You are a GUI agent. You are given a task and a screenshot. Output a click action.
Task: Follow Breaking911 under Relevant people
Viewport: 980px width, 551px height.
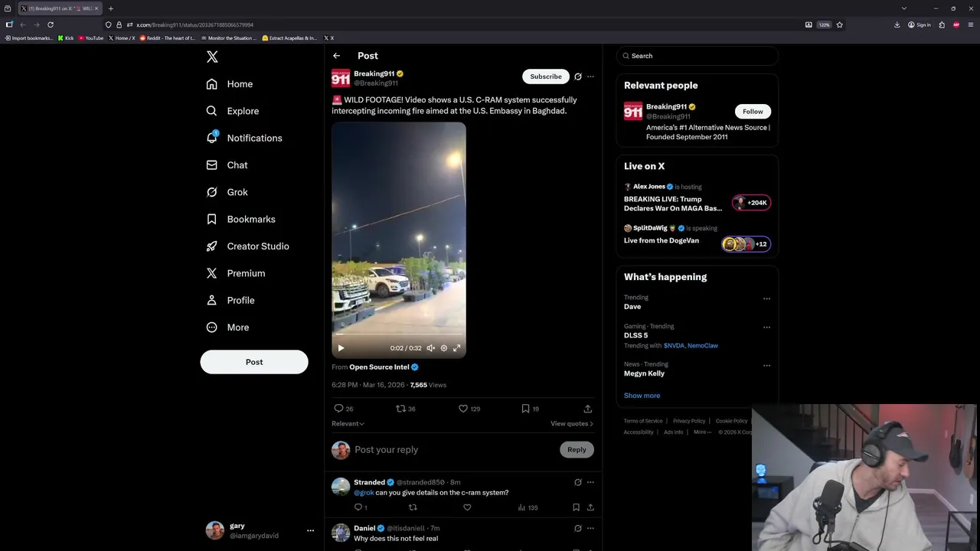pos(753,112)
